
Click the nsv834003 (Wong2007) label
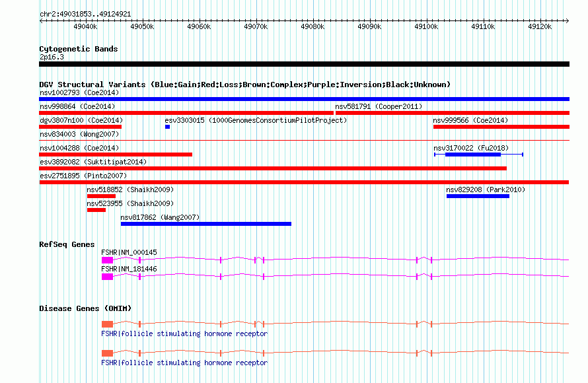click(79, 134)
